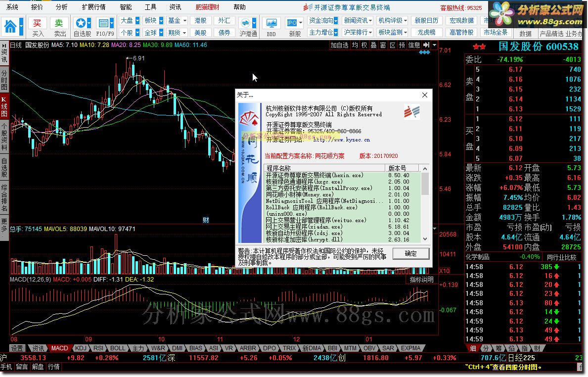Viewport: 588px width, 377px height.
Task: Open the home page house icon
Action: pos(10,27)
